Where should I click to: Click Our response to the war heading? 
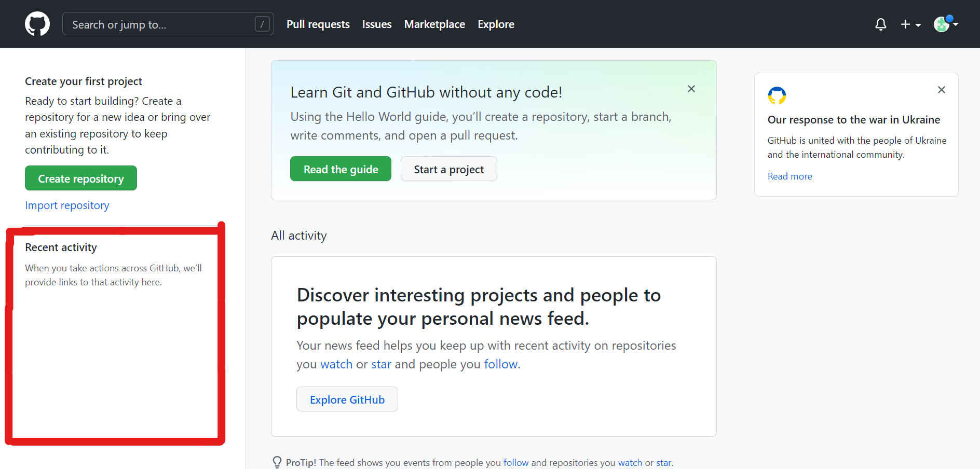[x=854, y=120]
